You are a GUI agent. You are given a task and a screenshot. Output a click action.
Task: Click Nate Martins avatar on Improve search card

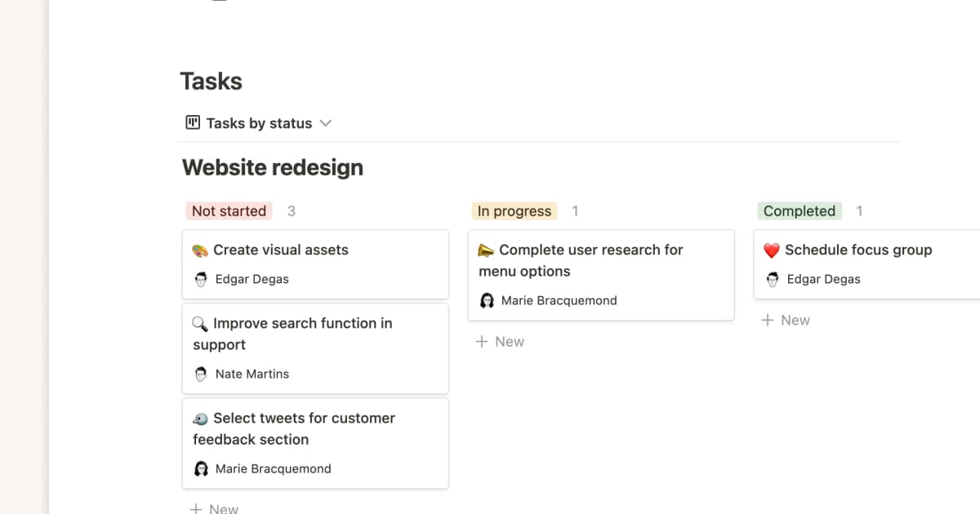(x=200, y=374)
